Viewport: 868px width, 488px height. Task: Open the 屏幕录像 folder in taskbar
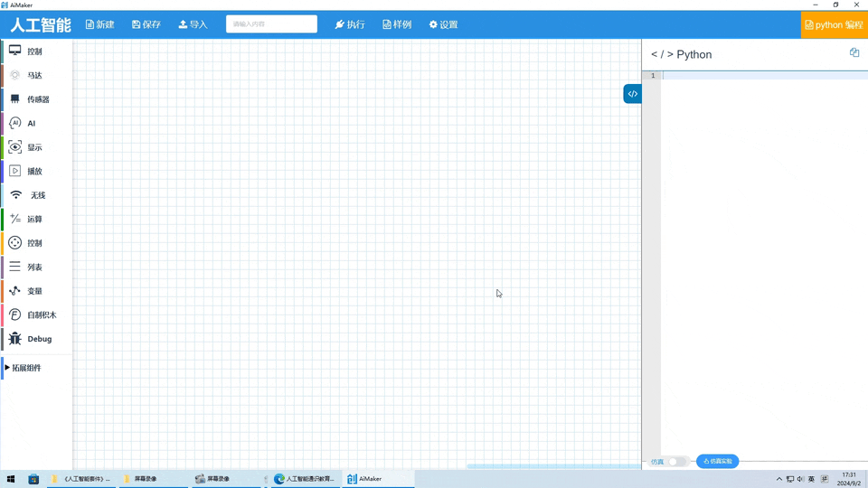145,479
